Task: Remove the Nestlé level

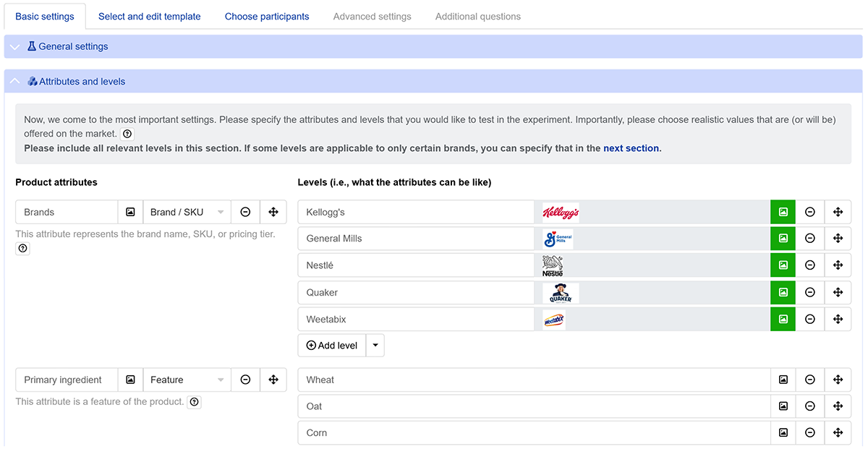Action: coord(810,265)
